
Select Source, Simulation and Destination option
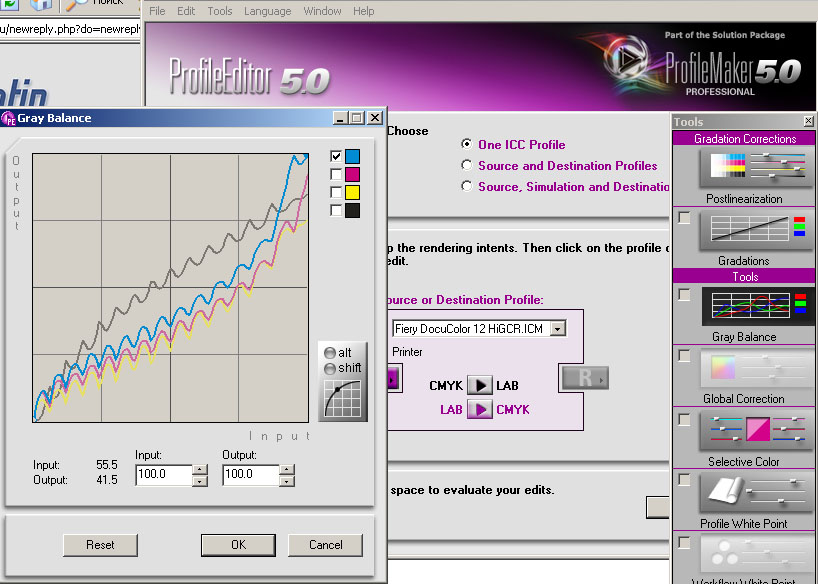pyautogui.click(x=467, y=186)
